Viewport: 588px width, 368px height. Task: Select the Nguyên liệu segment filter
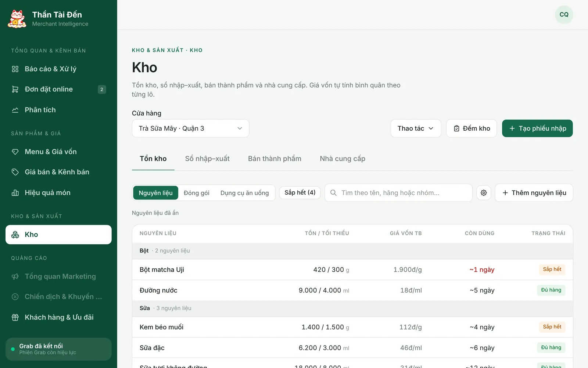point(155,193)
